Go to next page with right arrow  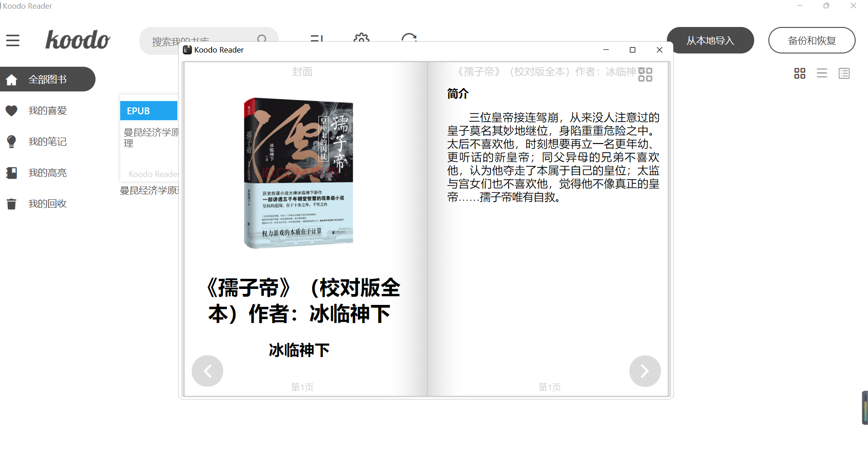(645, 371)
